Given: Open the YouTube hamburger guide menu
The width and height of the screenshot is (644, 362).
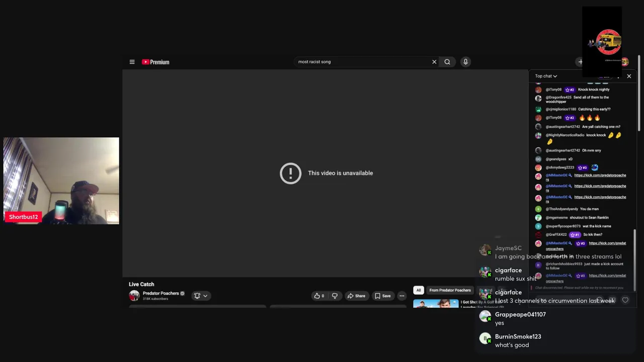Looking at the screenshot, I should [132, 62].
